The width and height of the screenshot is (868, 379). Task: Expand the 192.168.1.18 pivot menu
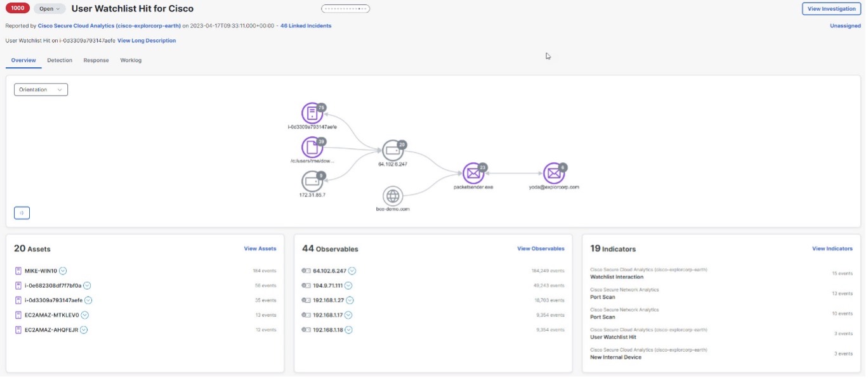(348, 330)
